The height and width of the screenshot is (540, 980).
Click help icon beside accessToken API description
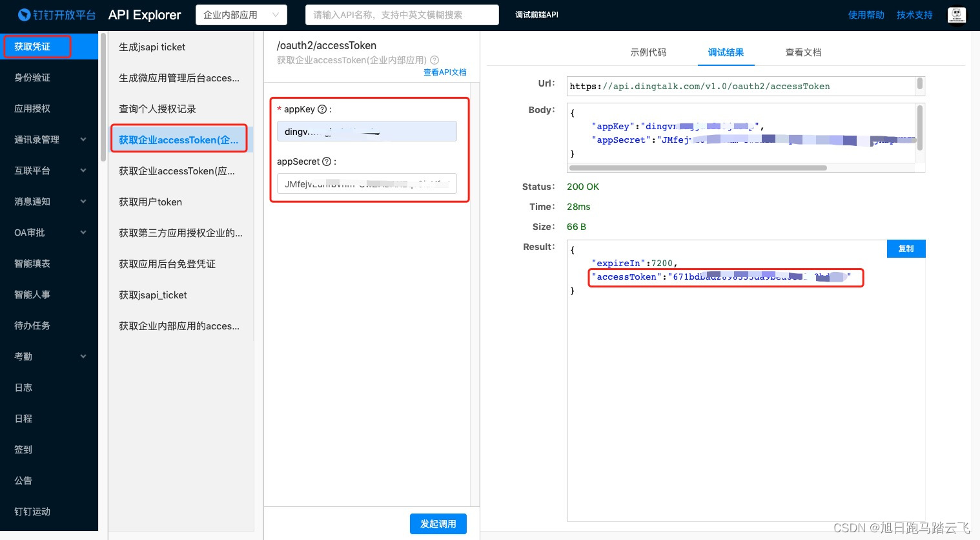coord(434,60)
